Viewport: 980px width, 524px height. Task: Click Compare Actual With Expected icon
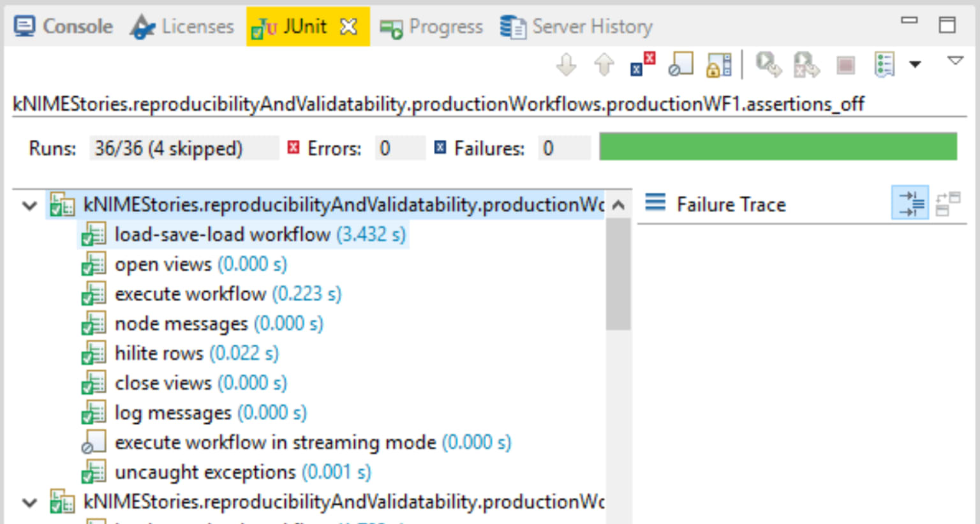[x=947, y=204]
